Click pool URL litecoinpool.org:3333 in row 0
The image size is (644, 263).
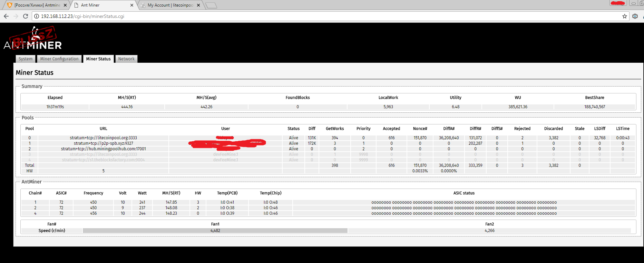[103, 138]
